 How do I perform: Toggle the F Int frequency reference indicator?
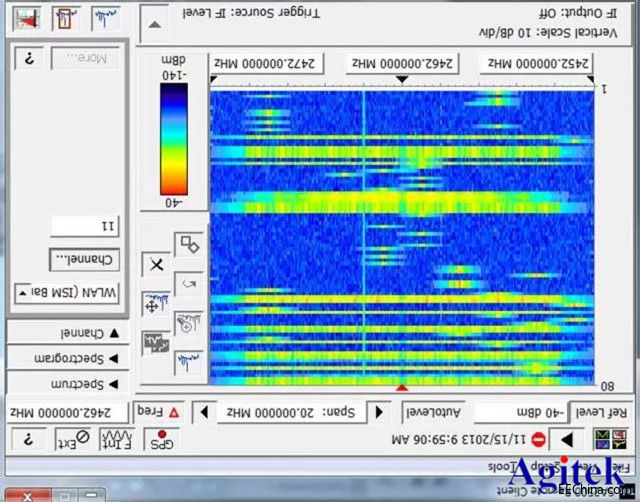click(x=117, y=440)
